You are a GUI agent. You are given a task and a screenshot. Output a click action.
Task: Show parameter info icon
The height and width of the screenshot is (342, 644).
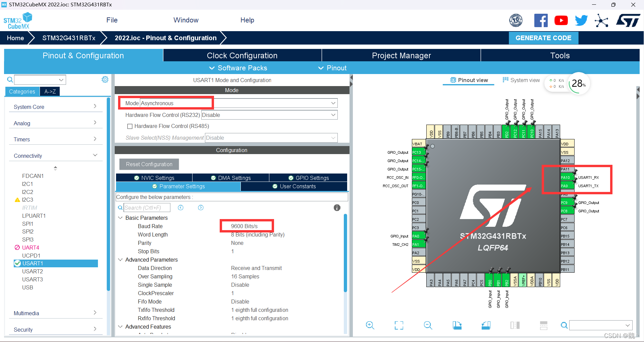point(337,208)
